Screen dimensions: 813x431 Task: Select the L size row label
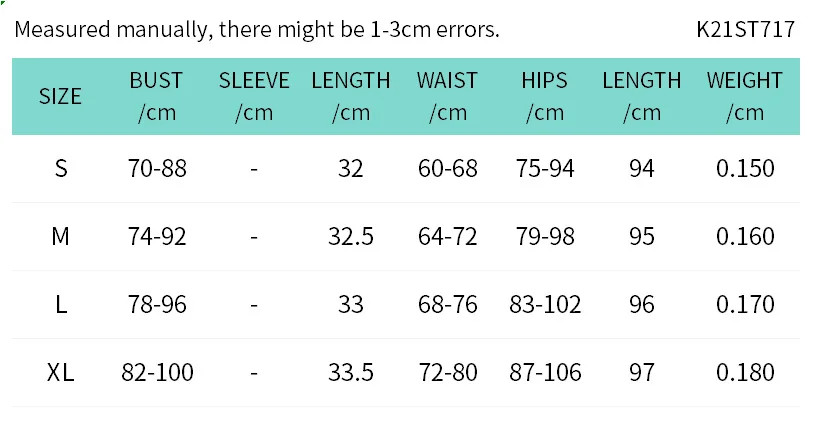pyautogui.click(x=60, y=304)
